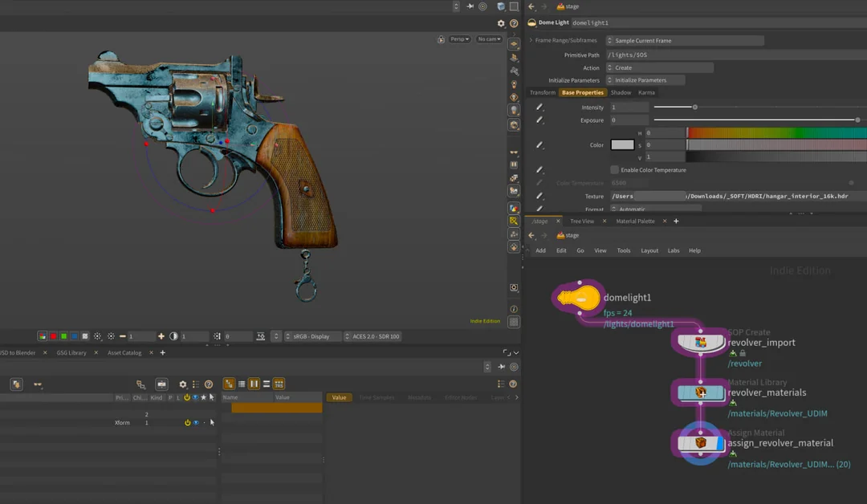
Task: Select the revolver_import SOP Create node
Action: (x=701, y=342)
